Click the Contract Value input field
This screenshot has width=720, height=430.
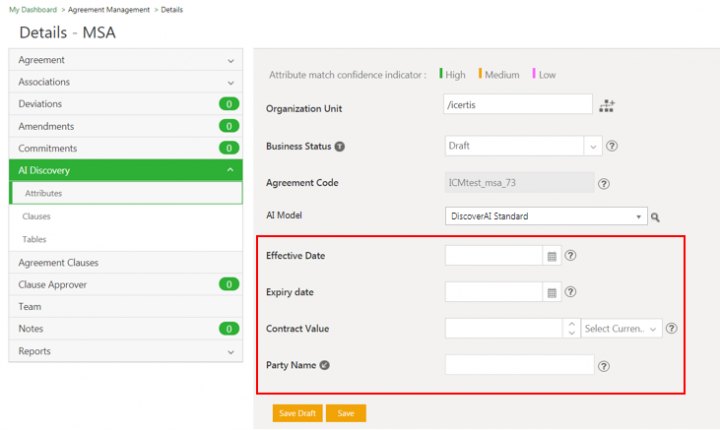coord(504,328)
